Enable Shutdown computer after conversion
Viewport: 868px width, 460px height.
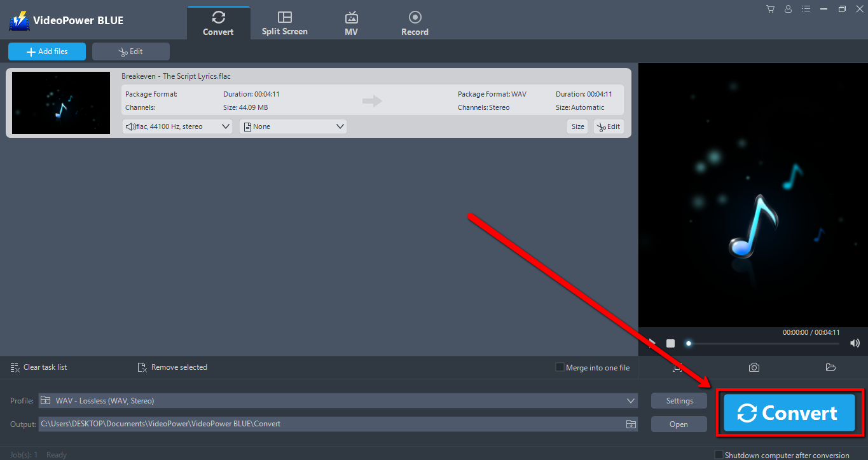pos(719,454)
